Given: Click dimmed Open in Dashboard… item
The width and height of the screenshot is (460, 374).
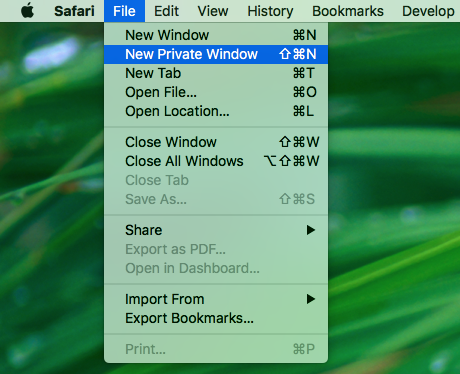Looking at the screenshot, I should (216, 268).
